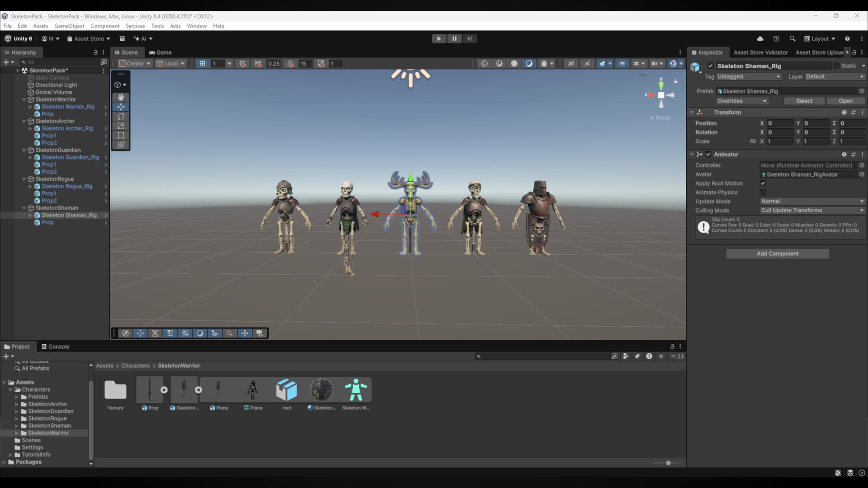
Task: Select the Scale tool
Action: [x=121, y=126]
